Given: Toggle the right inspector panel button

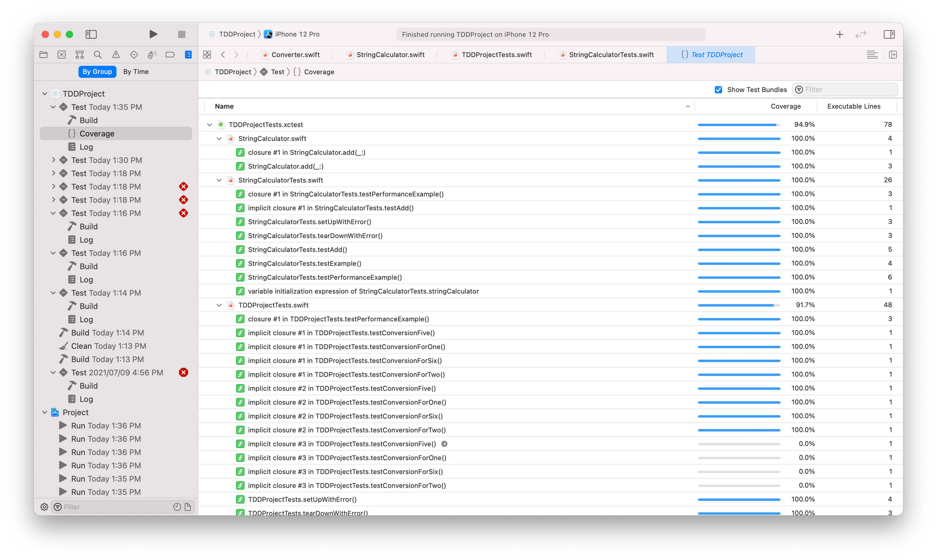Looking at the screenshot, I should pos(889,34).
